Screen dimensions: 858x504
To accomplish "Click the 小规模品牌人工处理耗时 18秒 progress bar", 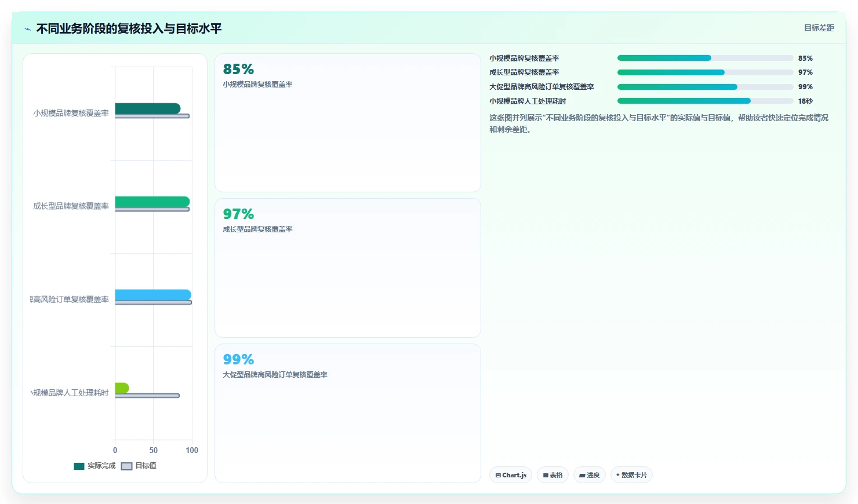I will coord(705,101).
